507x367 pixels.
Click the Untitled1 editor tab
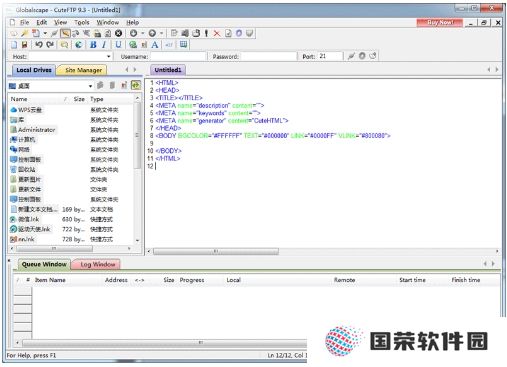tap(168, 70)
